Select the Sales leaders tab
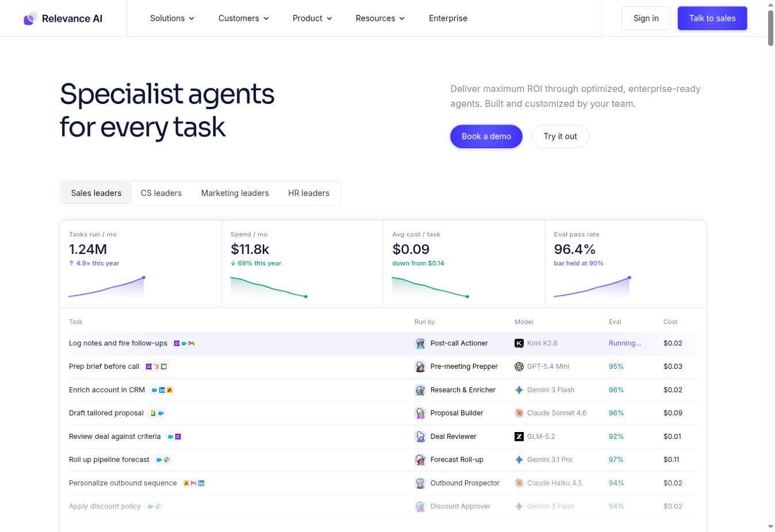This screenshot has height=532, width=775. click(x=96, y=193)
